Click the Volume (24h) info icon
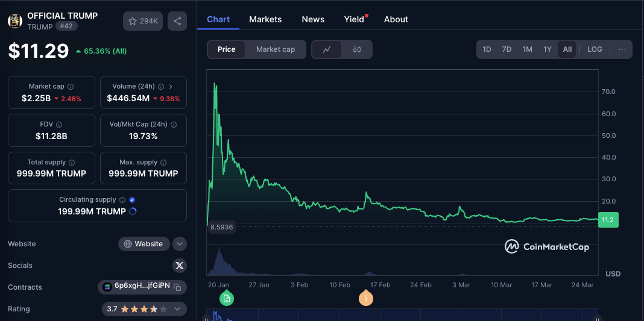The image size is (644, 321). (x=161, y=87)
